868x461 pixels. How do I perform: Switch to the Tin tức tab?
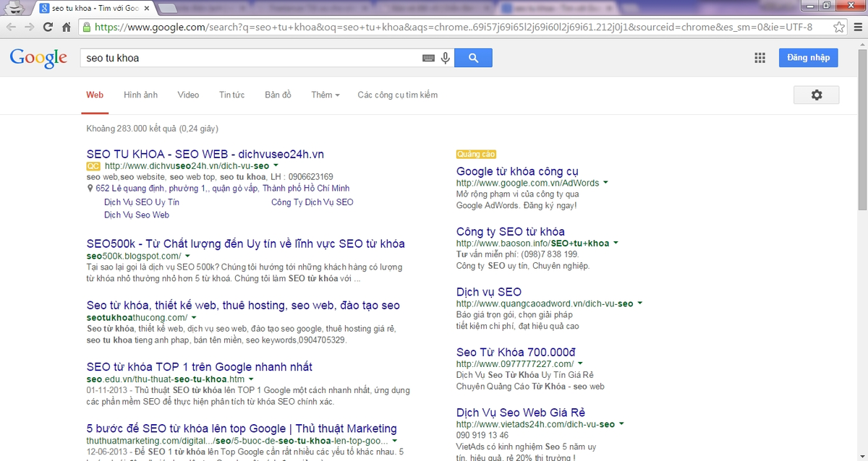[x=231, y=95]
